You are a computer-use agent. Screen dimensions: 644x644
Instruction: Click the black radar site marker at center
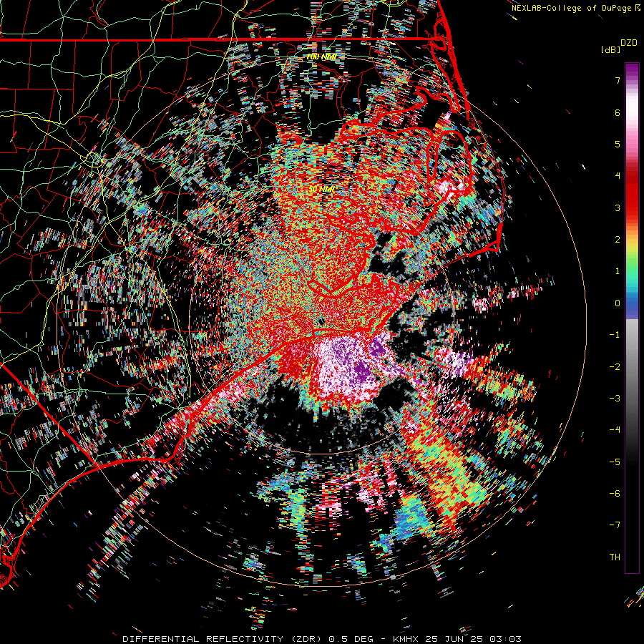coord(321,321)
